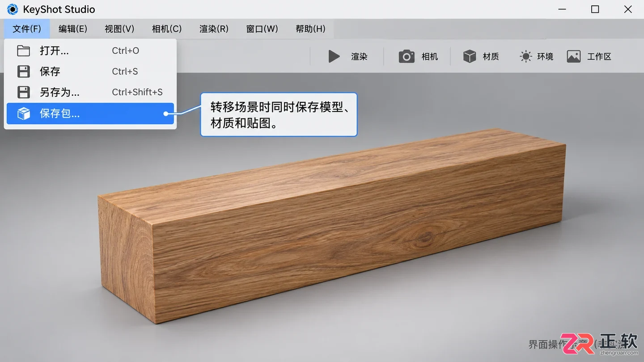Click the 工作区 toolbar label

(x=599, y=56)
